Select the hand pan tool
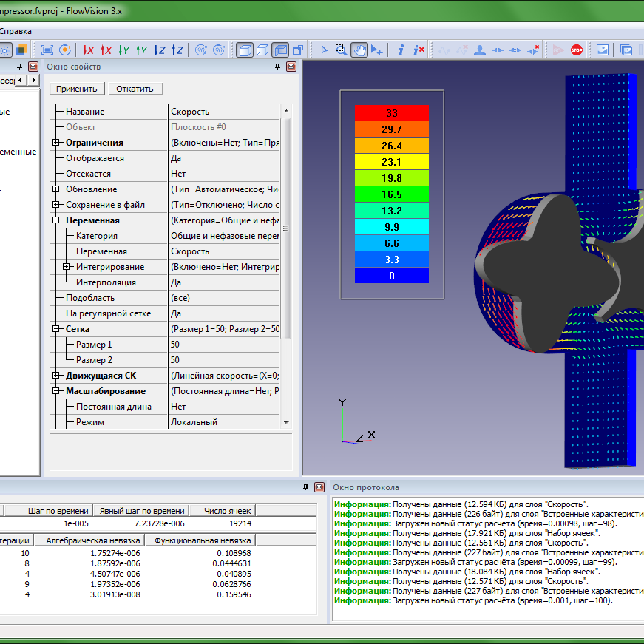Screen dimensions: 644x644 [359, 50]
